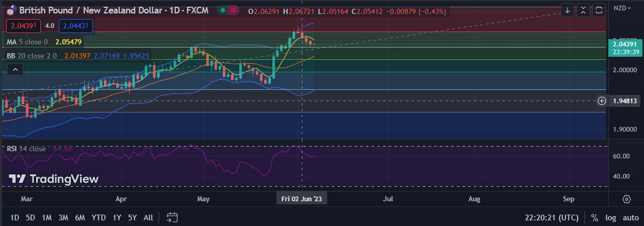
Task: Click the current price label 2.04391 on scale
Action: (625, 44)
